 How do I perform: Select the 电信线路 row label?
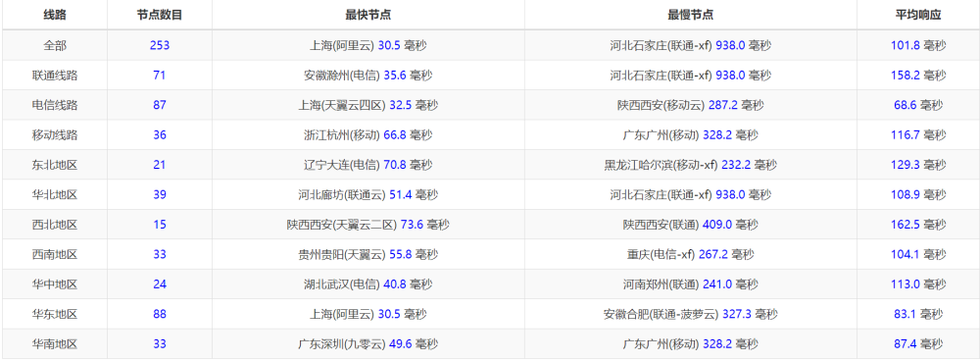(55, 105)
